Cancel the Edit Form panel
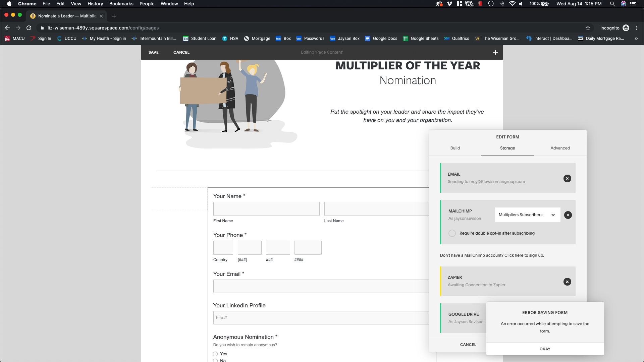This screenshot has width=644, height=362. pyautogui.click(x=468, y=345)
